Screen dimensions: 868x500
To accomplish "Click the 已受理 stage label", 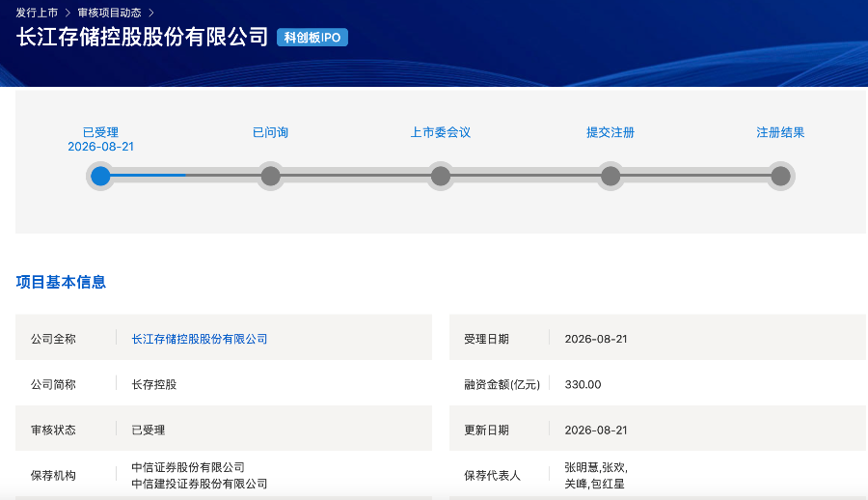I will point(100,132).
